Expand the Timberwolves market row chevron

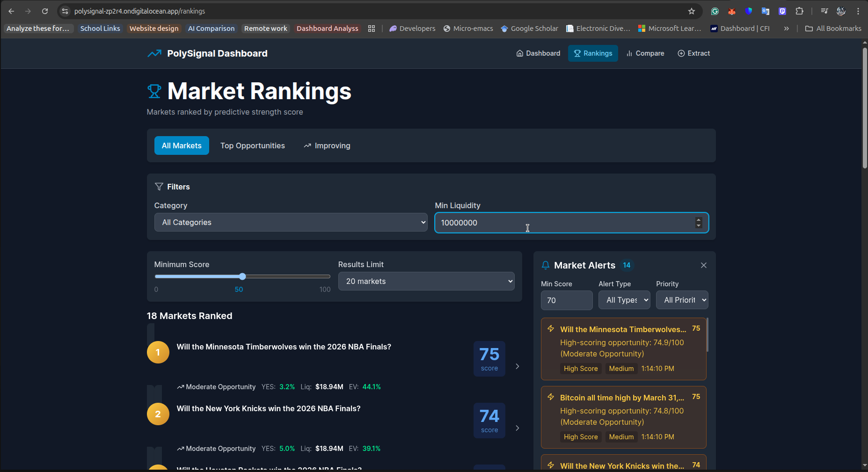click(518, 366)
